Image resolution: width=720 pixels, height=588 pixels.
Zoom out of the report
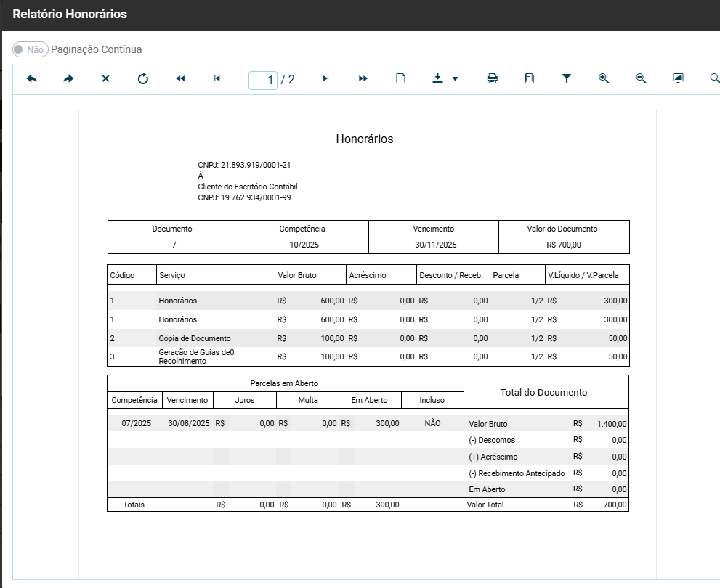tap(641, 78)
